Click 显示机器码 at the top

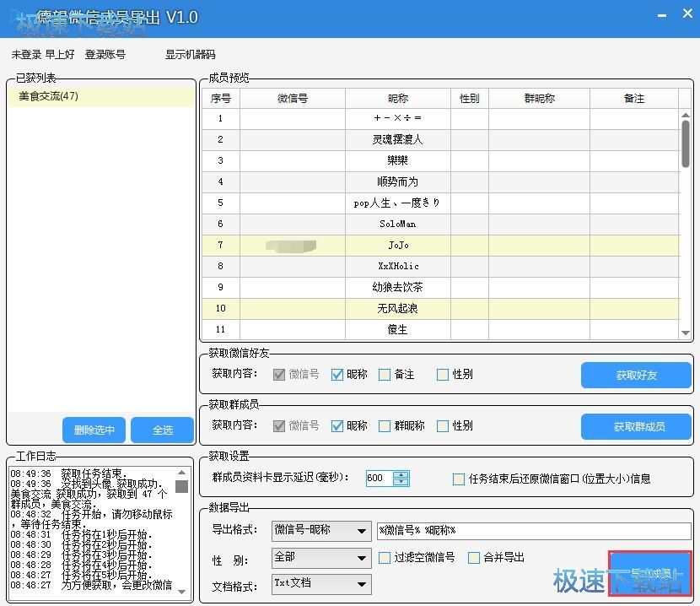coord(190,55)
